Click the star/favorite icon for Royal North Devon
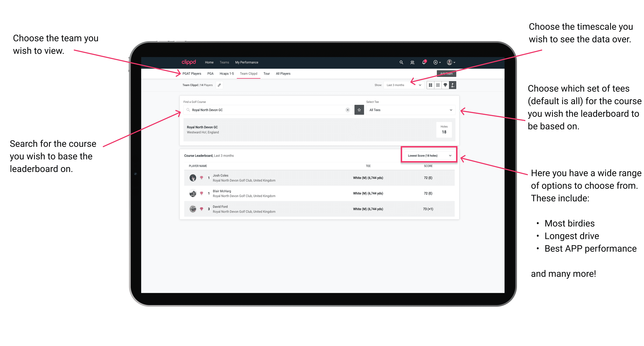This screenshot has width=644, height=346. [359, 110]
